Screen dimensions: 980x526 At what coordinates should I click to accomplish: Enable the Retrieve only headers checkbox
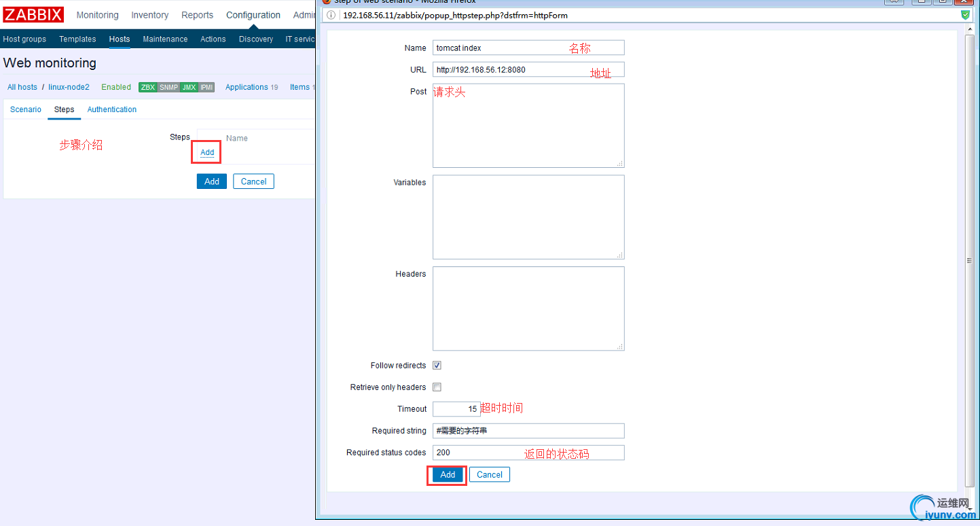coord(437,387)
